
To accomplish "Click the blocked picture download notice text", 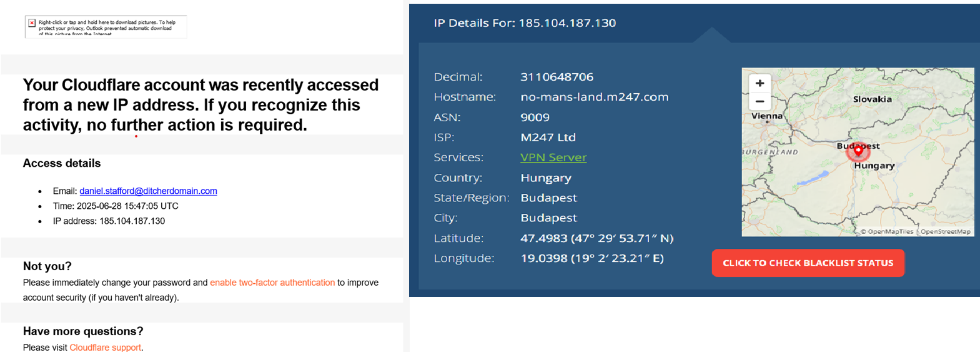I will [x=107, y=28].
